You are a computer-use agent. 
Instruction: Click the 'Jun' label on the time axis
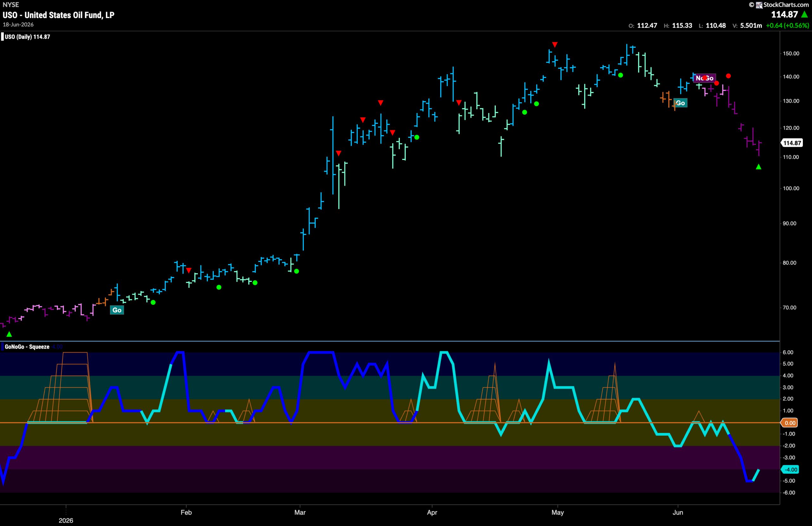pos(678,512)
